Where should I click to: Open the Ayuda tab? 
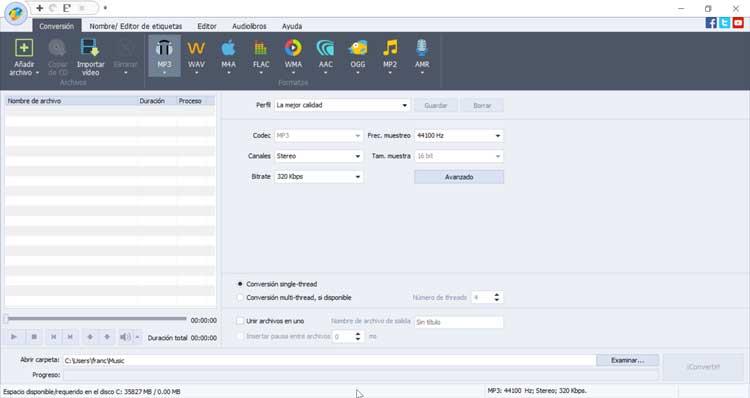tap(292, 26)
